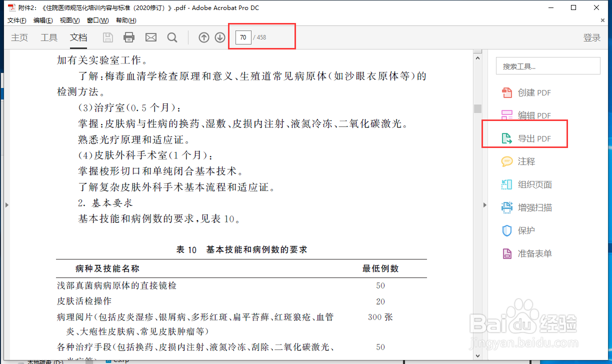Go to next page with down arrow

coord(220,37)
